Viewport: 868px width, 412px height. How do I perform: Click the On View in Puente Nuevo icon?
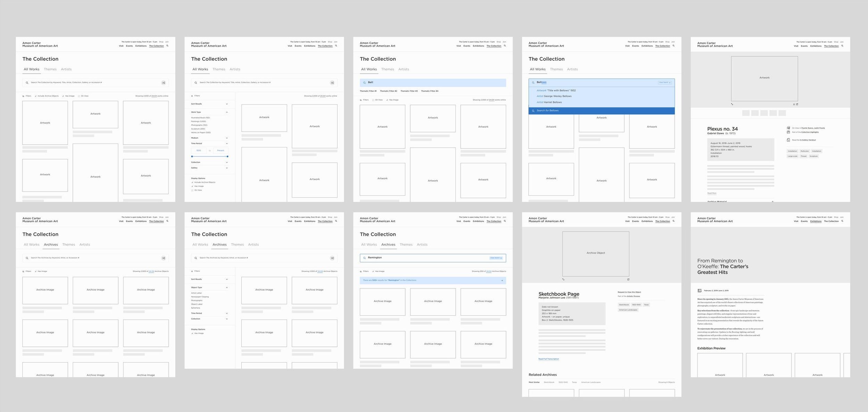coord(788,128)
